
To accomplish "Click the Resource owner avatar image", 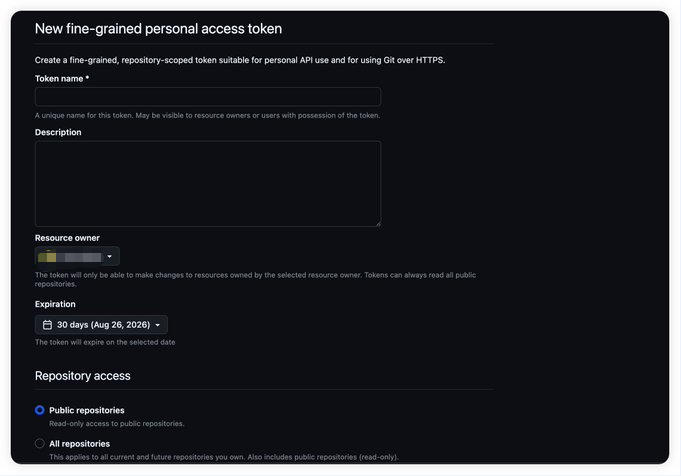I will pos(47,257).
